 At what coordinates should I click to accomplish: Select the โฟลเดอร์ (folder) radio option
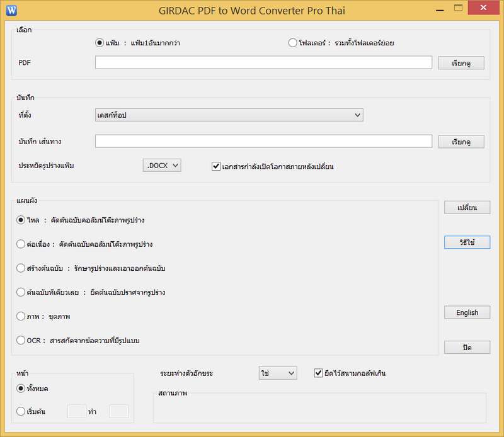tap(292, 43)
